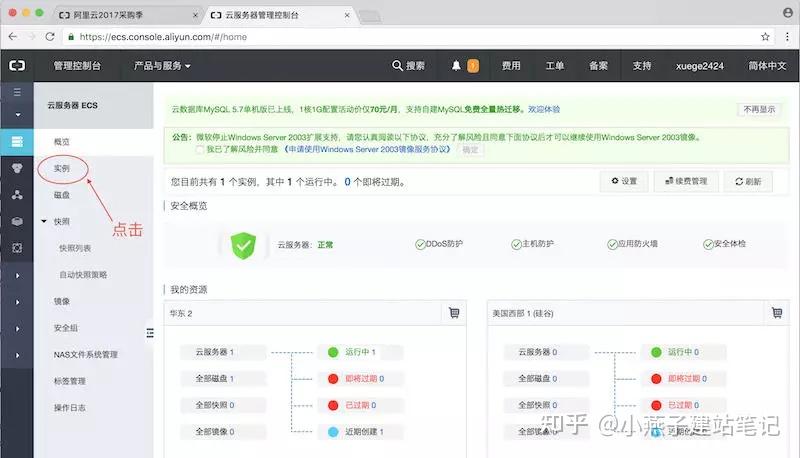
Task: Select 镜像 in the ECS sidebar
Action: tap(62, 301)
